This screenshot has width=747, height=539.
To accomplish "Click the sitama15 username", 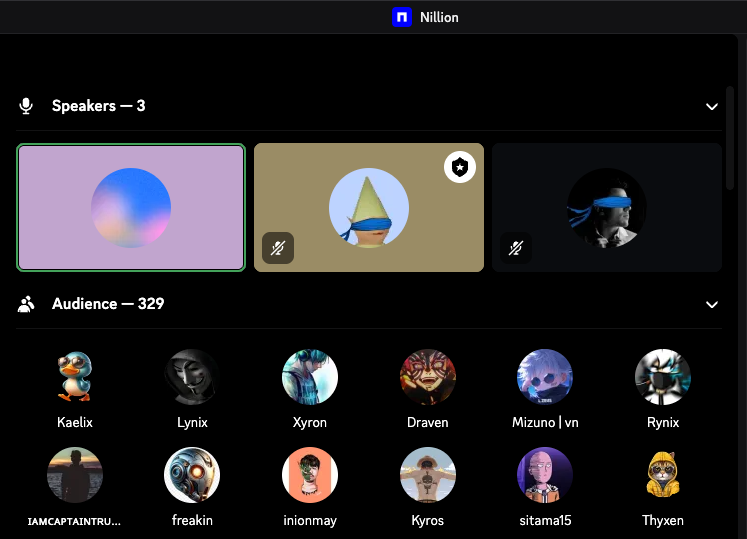I will pyautogui.click(x=545, y=520).
